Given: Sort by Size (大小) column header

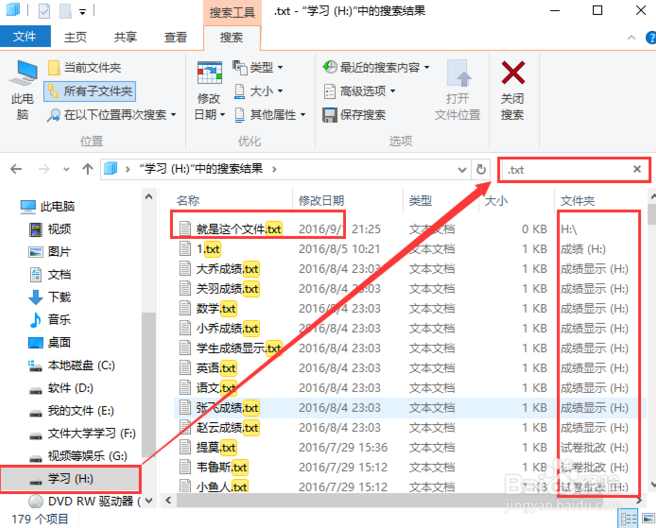Looking at the screenshot, I should 496,201.
